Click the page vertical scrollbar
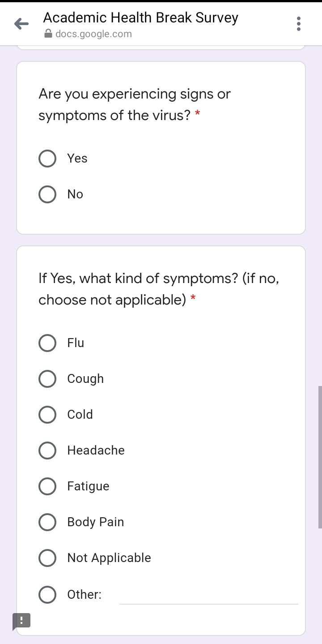The height and width of the screenshot is (644, 322). 320,457
